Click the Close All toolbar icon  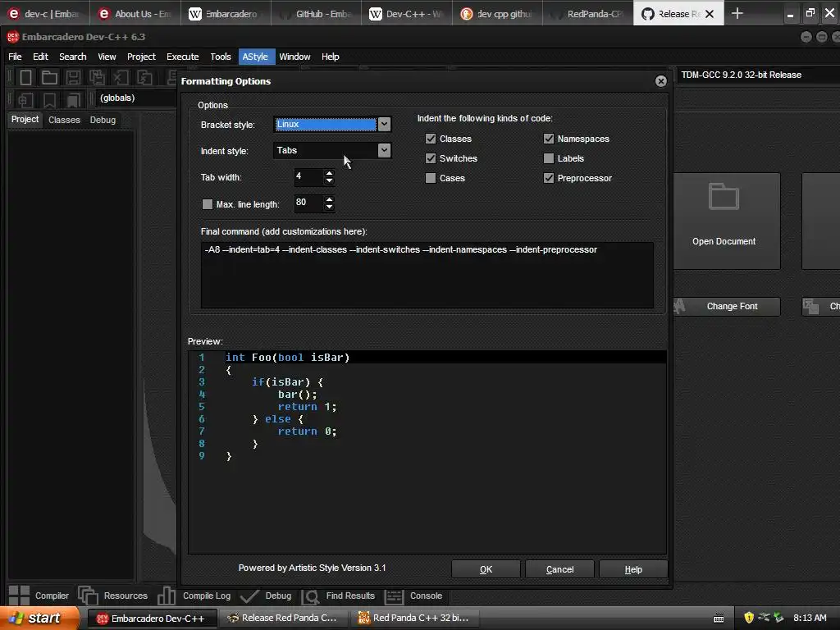point(144,78)
